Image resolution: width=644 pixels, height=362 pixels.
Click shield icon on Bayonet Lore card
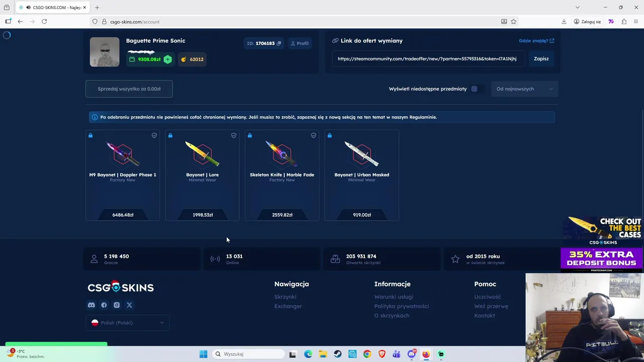tap(234, 135)
